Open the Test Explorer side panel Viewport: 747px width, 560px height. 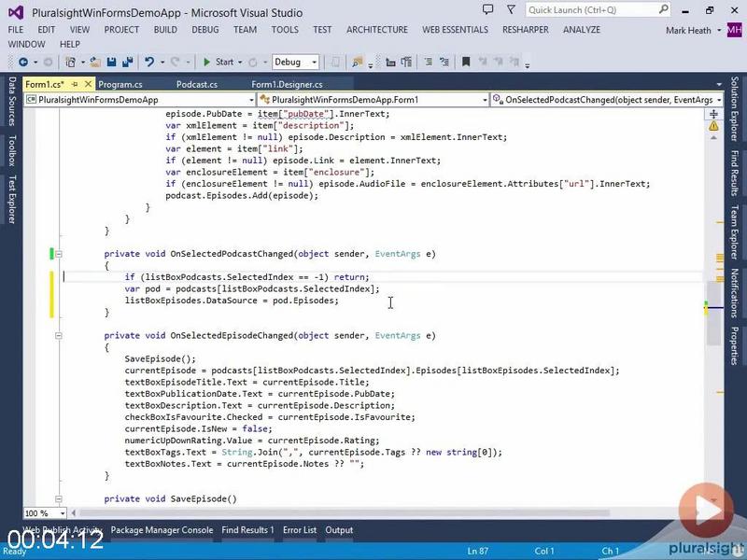tap(12, 199)
